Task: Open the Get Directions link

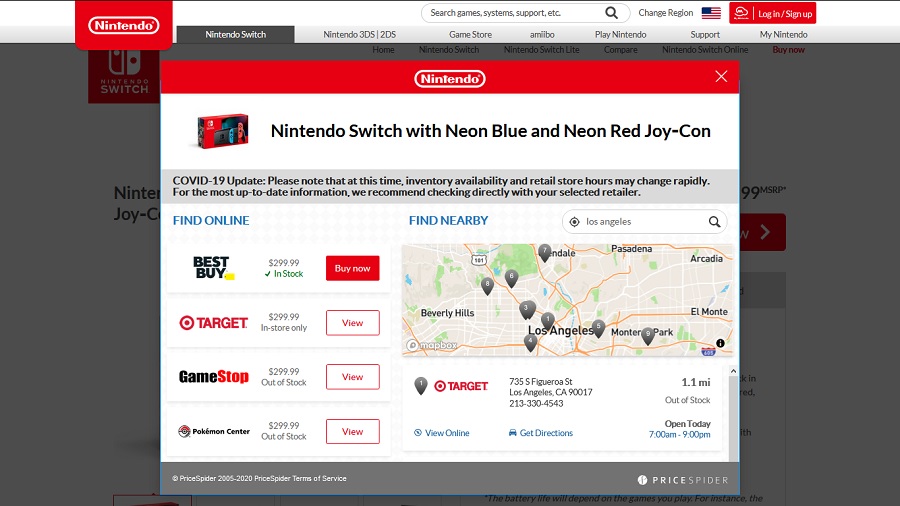Action: [x=541, y=433]
